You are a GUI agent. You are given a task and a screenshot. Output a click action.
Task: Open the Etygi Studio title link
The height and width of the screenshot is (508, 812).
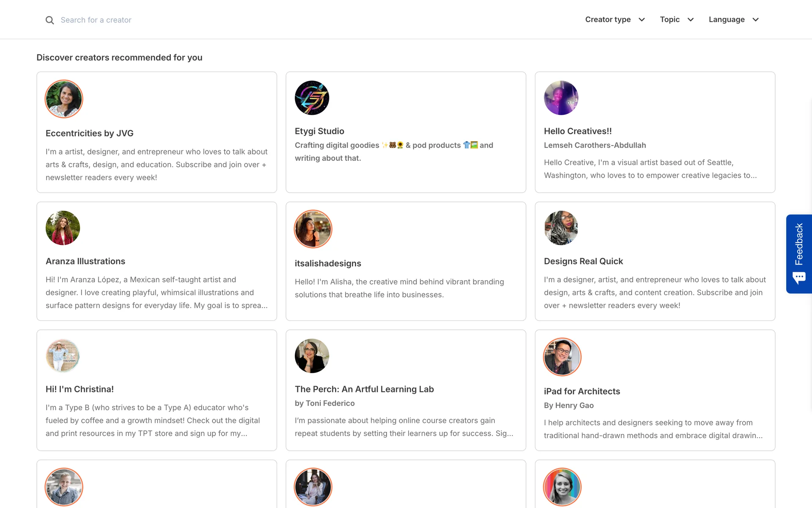point(319,131)
